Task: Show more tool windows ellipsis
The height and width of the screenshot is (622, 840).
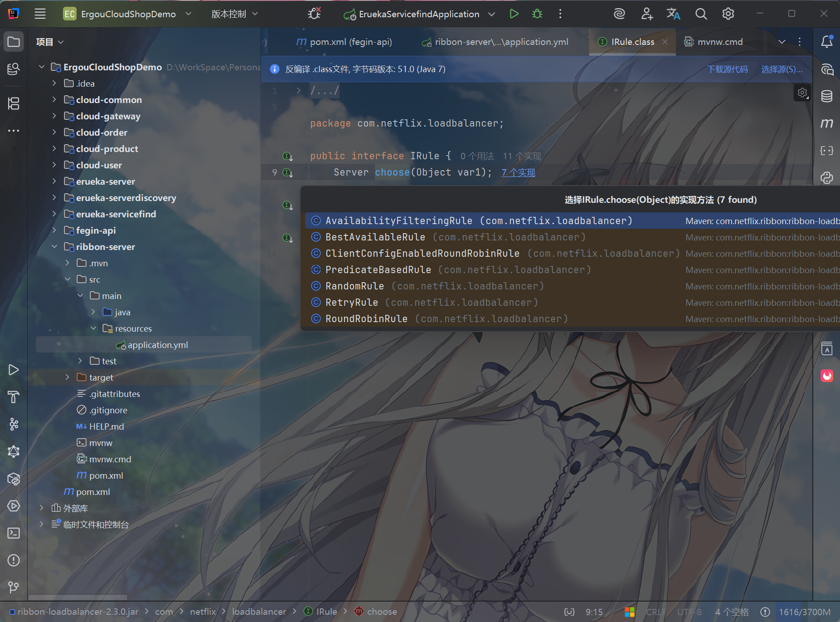Action: click(x=14, y=131)
